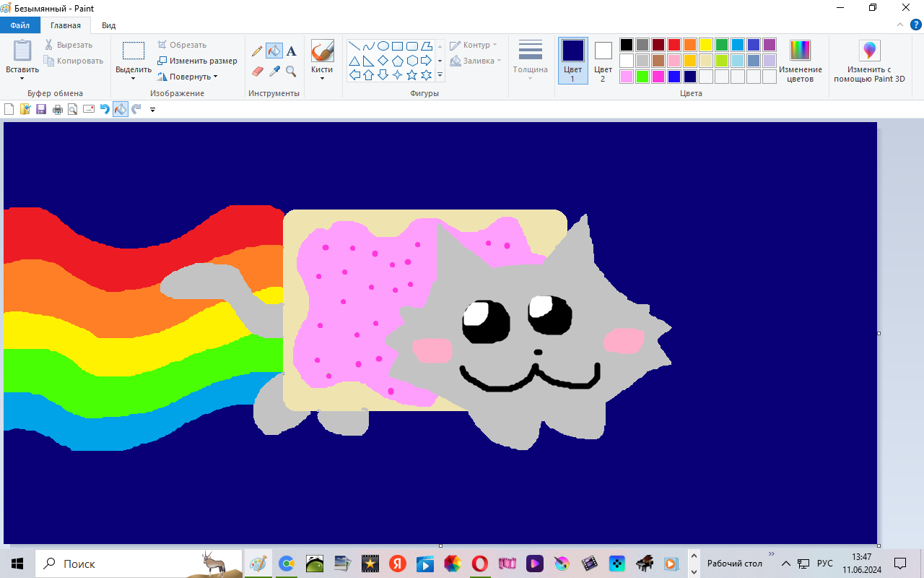Select the Text tool
The width and height of the screenshot is (924, 578).
pyautogui.click(x=291, y=51)
